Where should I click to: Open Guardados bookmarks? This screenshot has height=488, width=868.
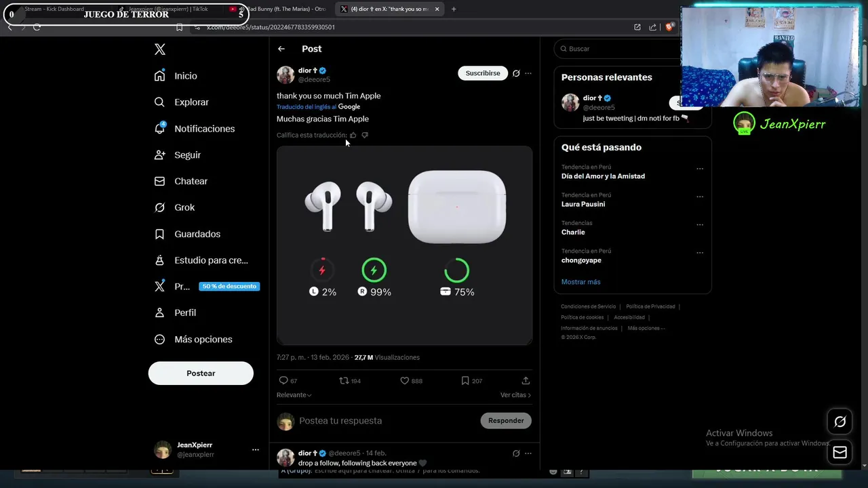(x=187, y=234)
